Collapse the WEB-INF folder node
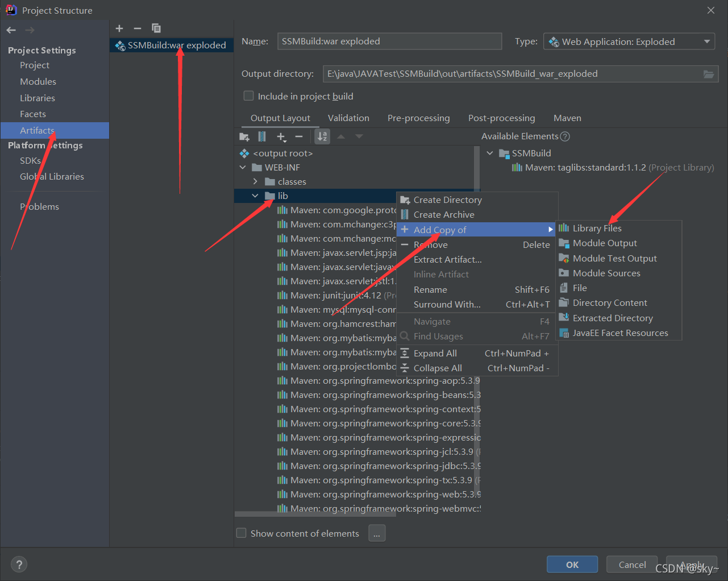The width and height of the screenshot is (728, 581). (243, 168)
